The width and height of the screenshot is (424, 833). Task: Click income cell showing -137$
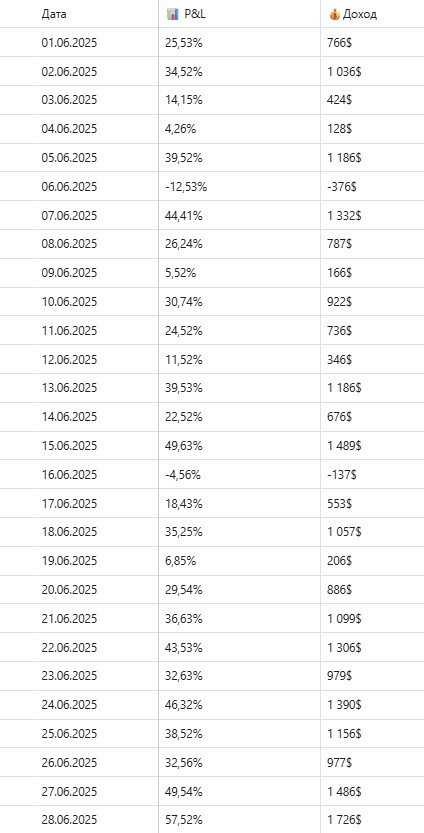pyautogui.click(x=342, y=474)
